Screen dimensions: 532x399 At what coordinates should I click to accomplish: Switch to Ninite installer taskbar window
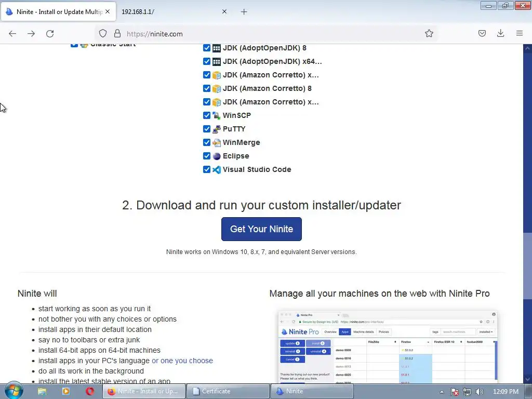[312, 391]
